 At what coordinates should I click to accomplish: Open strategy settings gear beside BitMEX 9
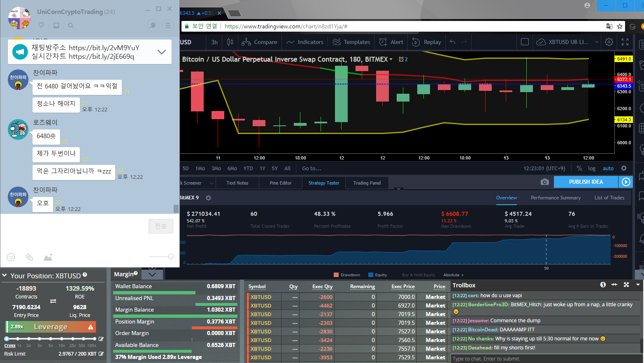point(208,198)
